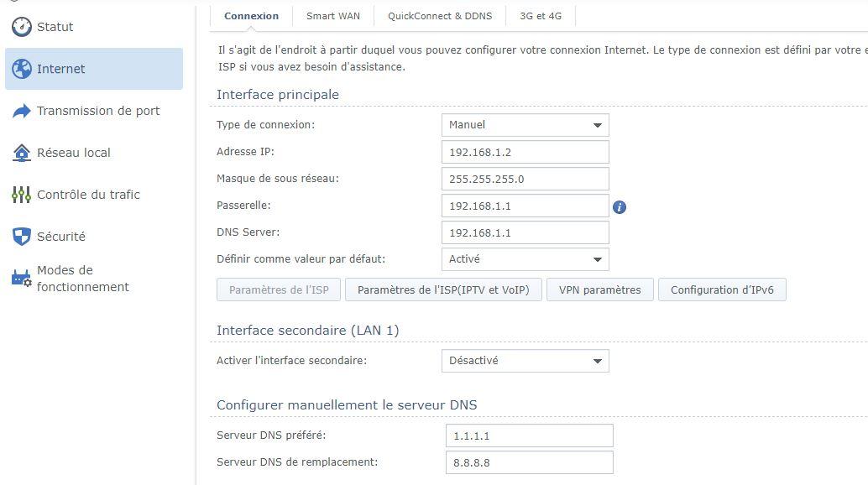The image size is (868, 485).
Task: Click Paramètres de l'ISP(IPTV et VoIP) button
Action: point(443,290)
